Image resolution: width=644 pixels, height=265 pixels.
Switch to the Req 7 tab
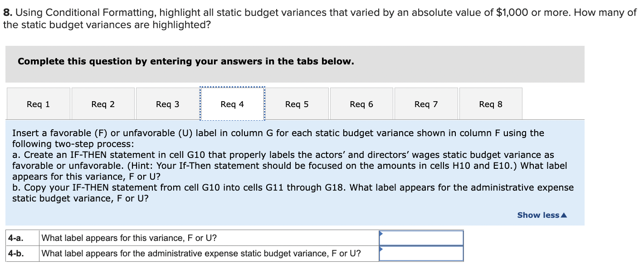(x=426, y=103)
